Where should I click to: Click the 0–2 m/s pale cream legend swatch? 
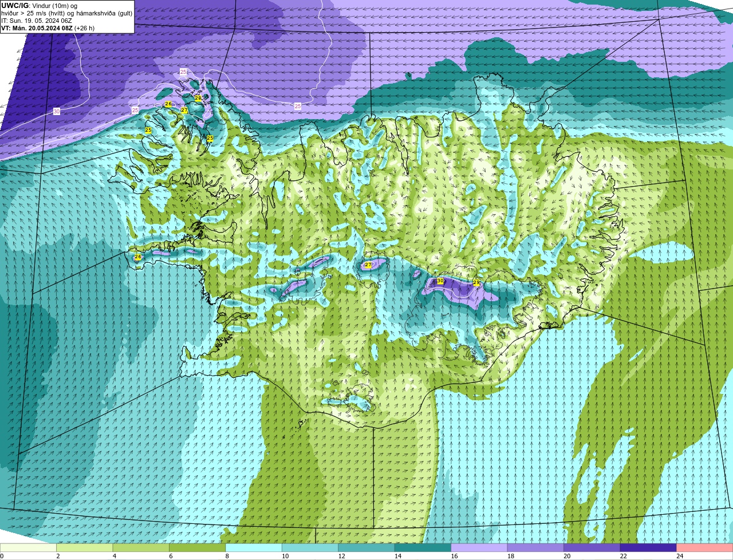click(x=28, y=547)
